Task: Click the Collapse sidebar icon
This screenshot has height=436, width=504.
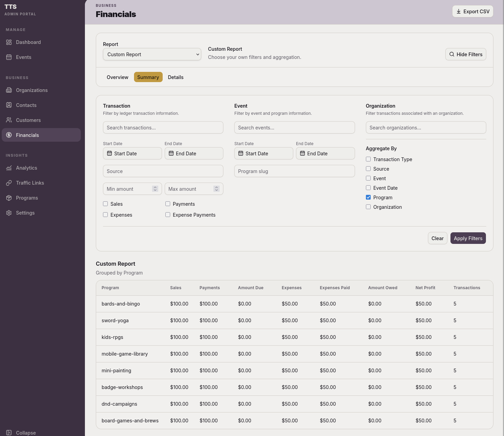Action: pos(9,433)
